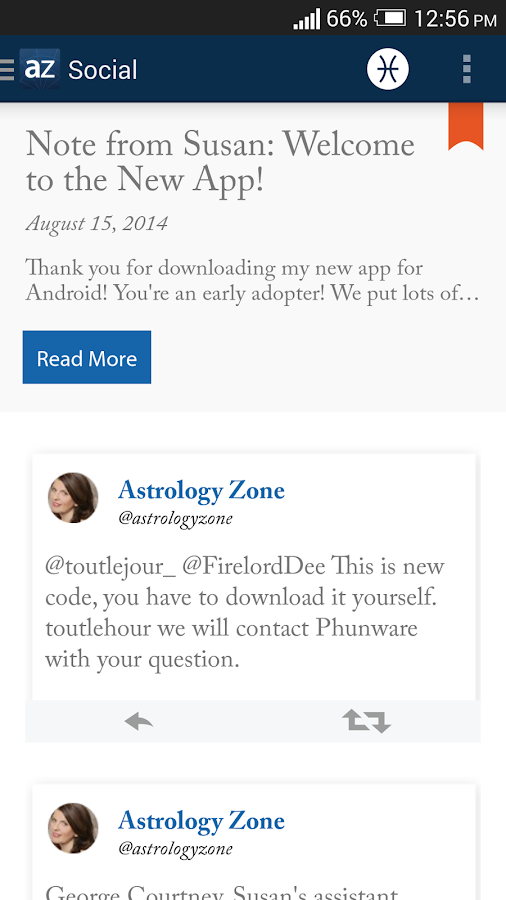Open the hamburger navigation drawer
Screen dimensions: 506x900
pyautogui.click(x=7, y=69)
